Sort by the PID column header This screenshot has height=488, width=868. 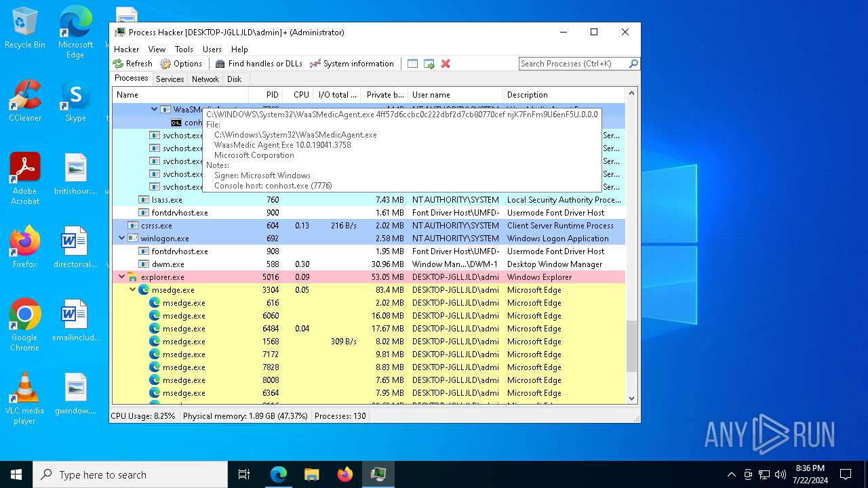point(265,95)
